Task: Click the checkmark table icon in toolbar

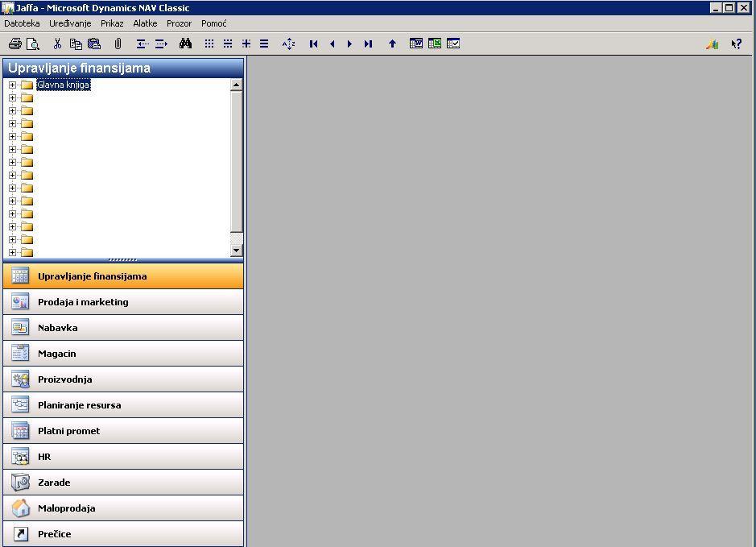Action: [453, 44]
